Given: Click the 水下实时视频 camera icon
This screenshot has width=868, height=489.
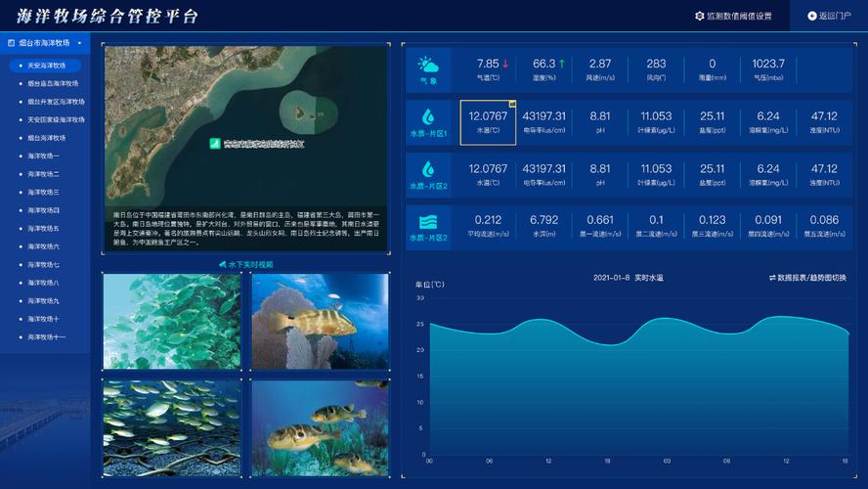Looking at the screenshot, I should tap(223, 265).
